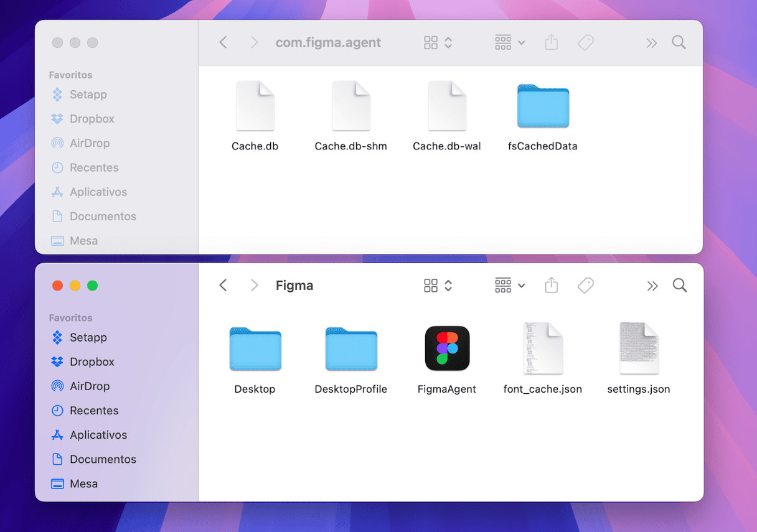Open Dropbox in the Figma window sidebar
The width and height of the screenshot is (757, 532).
tap(92, 362)
